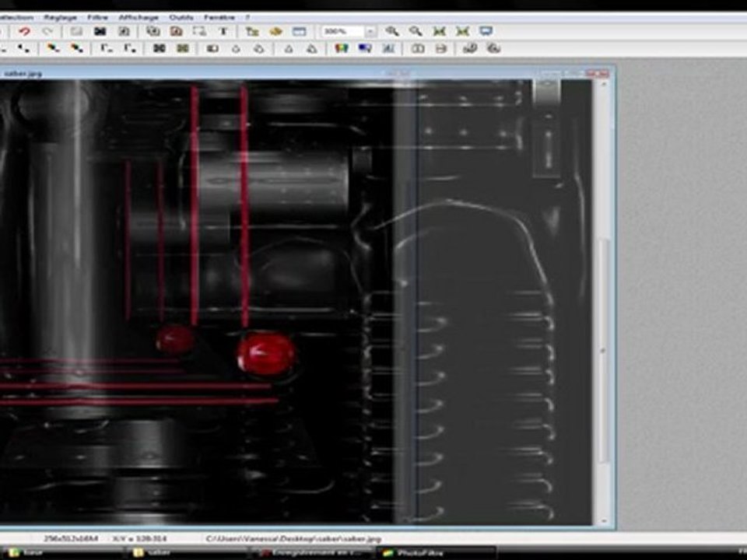Apply the Reinforce sharpen icon

(x=312, y=48)
